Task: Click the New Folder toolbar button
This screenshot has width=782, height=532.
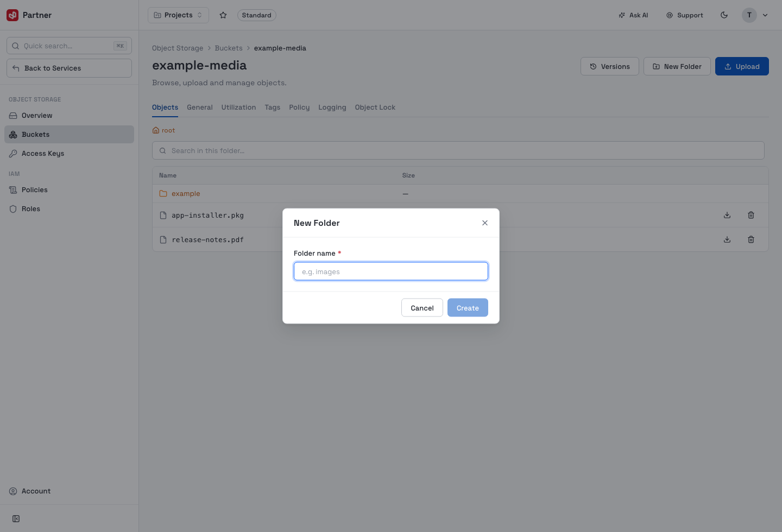Action: 677,66
